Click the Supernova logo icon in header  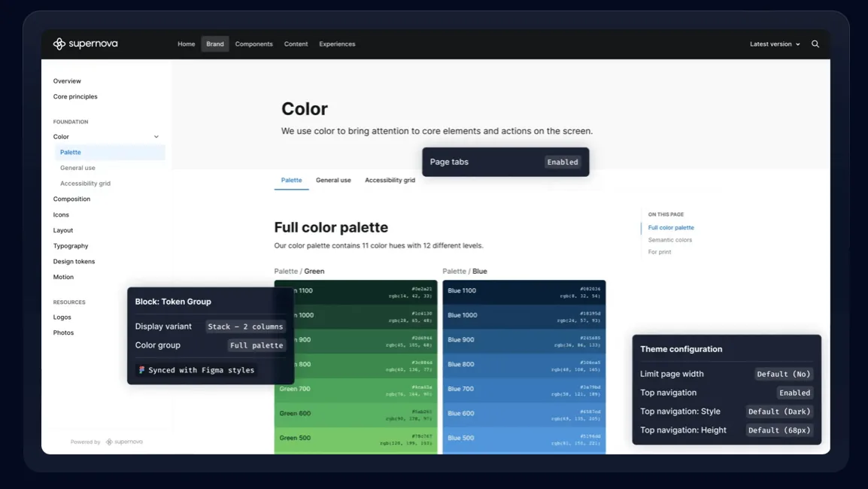click(x=59, y=44)
